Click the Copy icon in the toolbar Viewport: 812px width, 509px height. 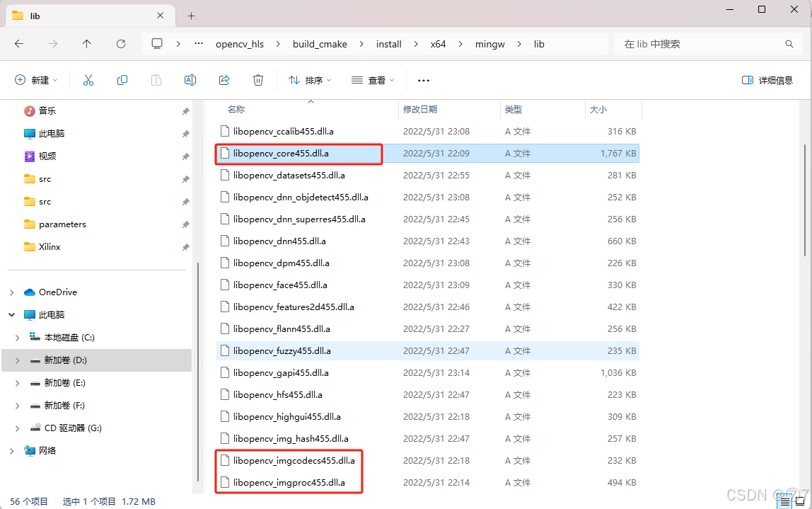[x=122, y=80]
